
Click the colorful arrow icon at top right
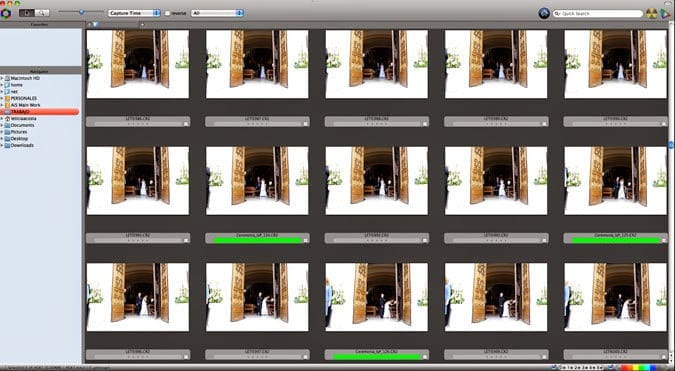pyautogui.click(x=666, y=13)
